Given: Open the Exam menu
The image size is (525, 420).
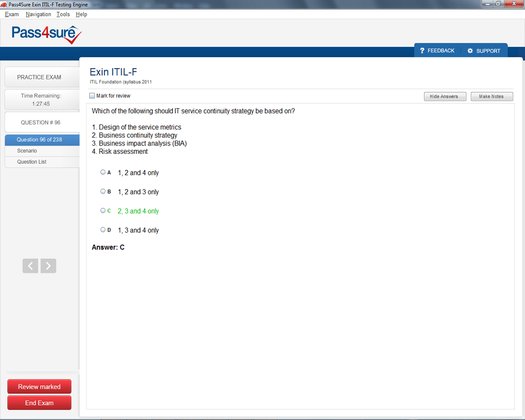Looking at the screenshot, I should [12, 14].
